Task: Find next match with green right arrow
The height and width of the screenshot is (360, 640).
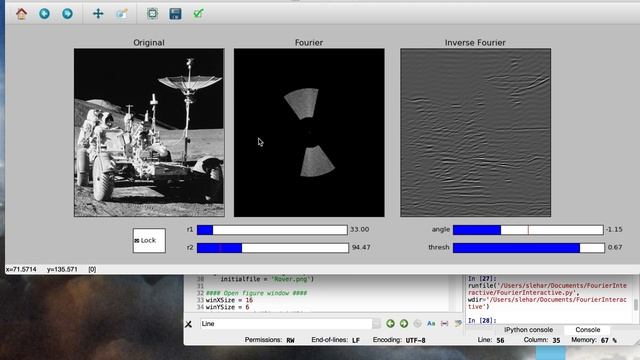Action: pos(404,324)
